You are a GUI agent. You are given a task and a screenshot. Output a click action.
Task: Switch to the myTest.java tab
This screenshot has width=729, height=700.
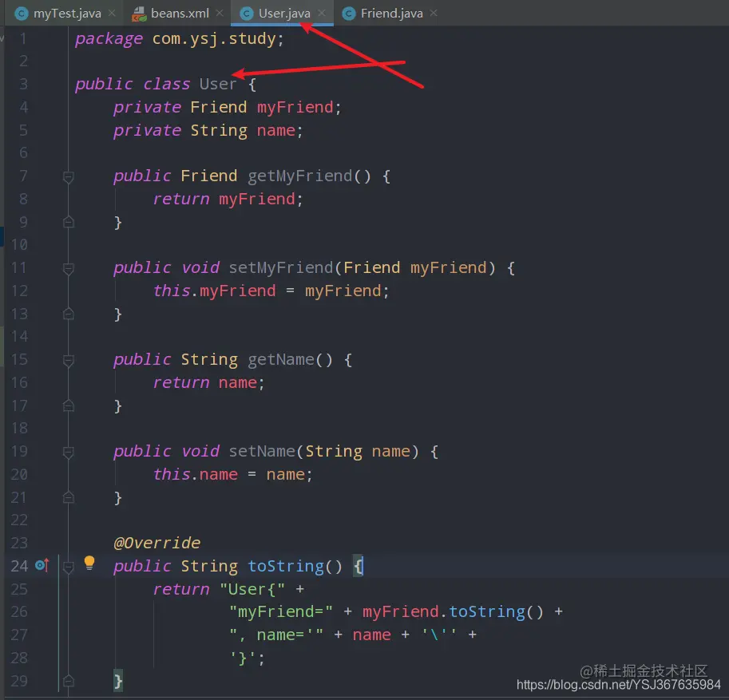pyautogui.click(x=65, y=14)
